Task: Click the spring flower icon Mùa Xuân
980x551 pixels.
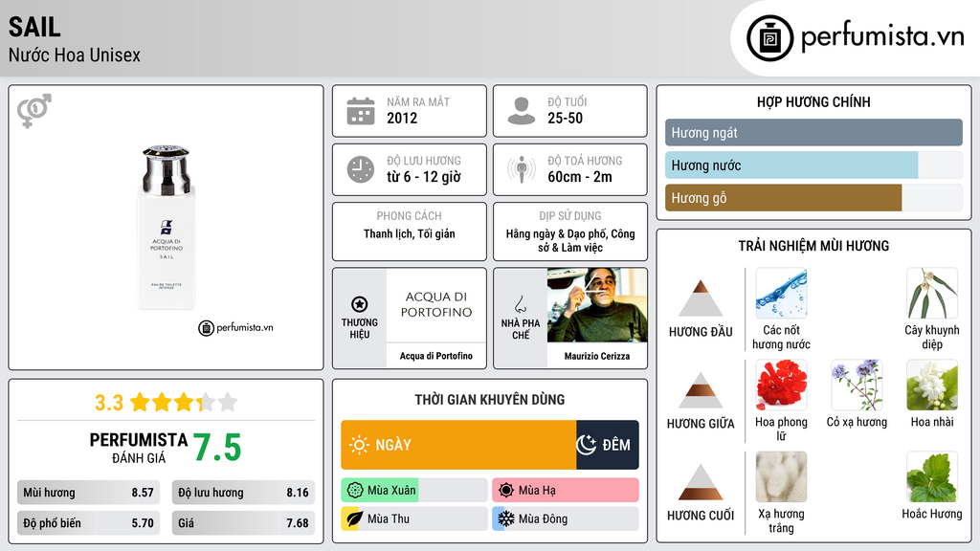Action: 354,491
